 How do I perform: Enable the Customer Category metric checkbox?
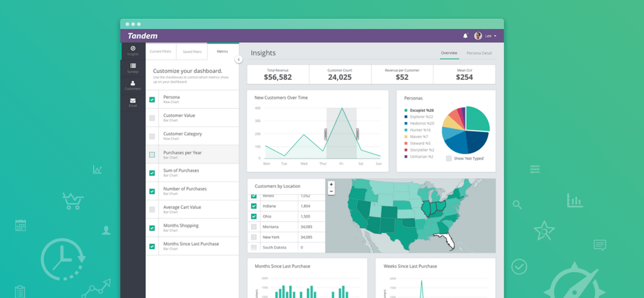pos(152,136)
